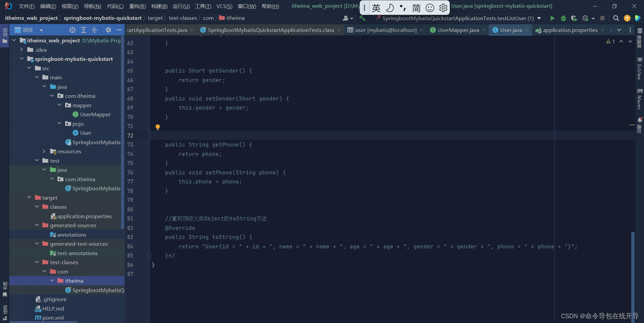Close the User.java tab

tap(527, 30)
